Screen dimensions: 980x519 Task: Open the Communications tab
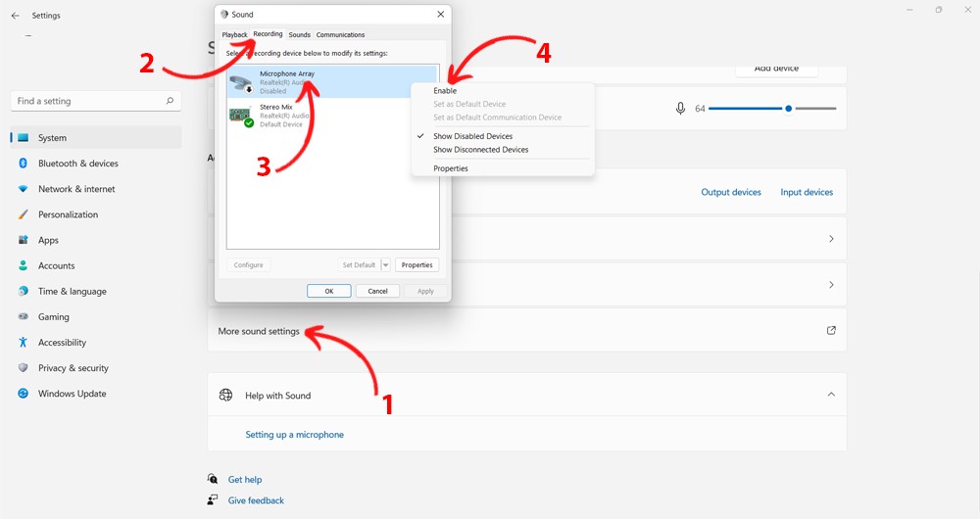[x=340, y=35]
